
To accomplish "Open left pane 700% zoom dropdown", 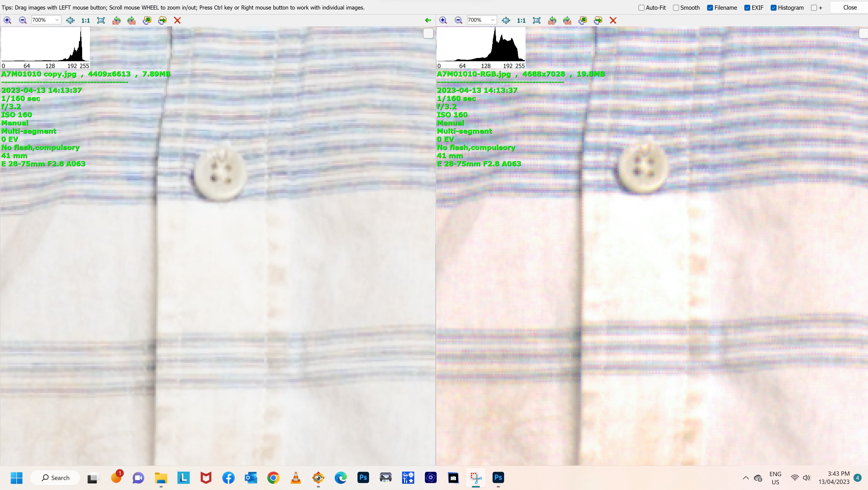I will point(57,20).
